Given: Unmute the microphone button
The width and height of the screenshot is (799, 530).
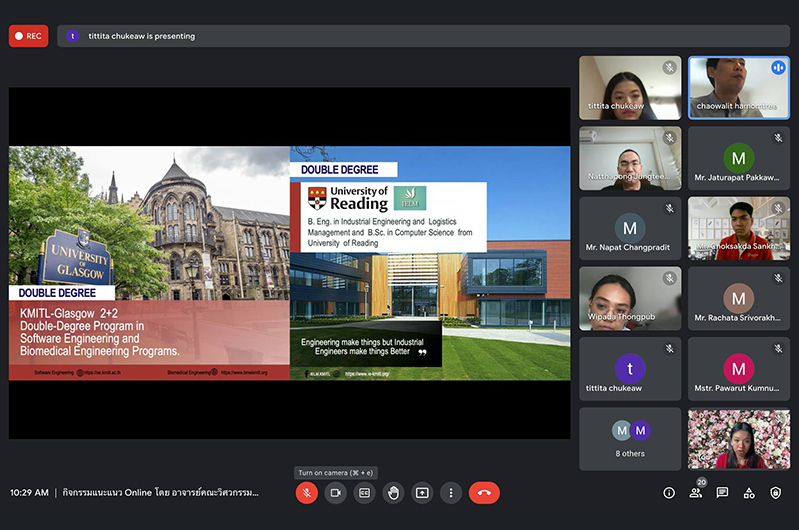Looking at the screenshot, I should [x=307, y=493].
